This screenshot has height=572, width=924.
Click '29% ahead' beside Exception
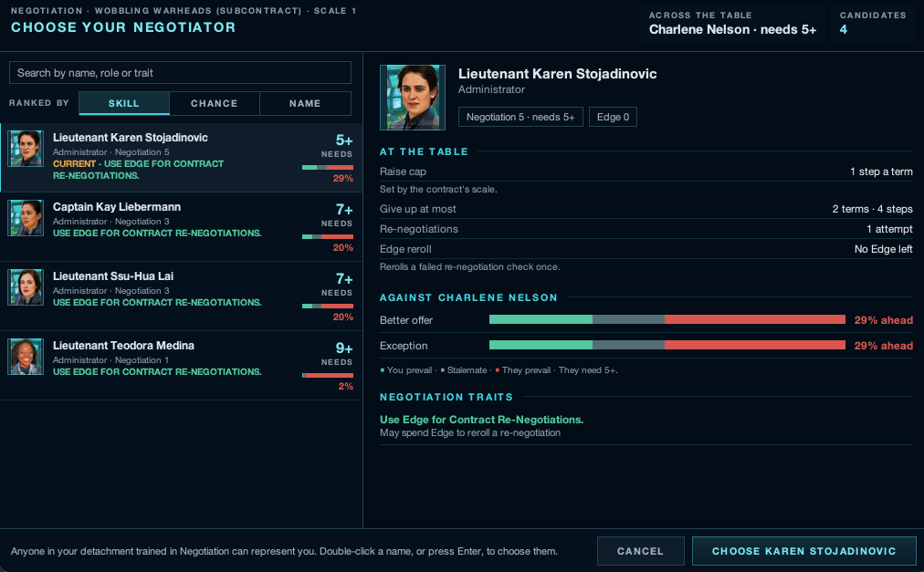(x=883, y=346)
